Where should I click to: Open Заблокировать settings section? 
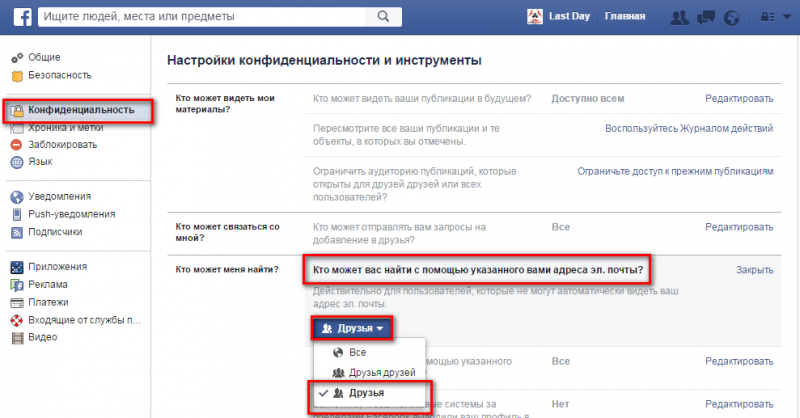(x=63, y=144)
